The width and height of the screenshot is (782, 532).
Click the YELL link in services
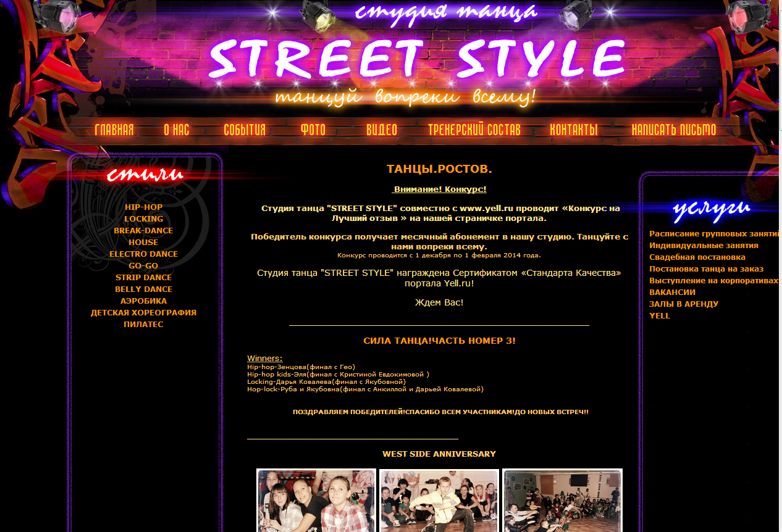pyautogui.click(x=659, y=316)
